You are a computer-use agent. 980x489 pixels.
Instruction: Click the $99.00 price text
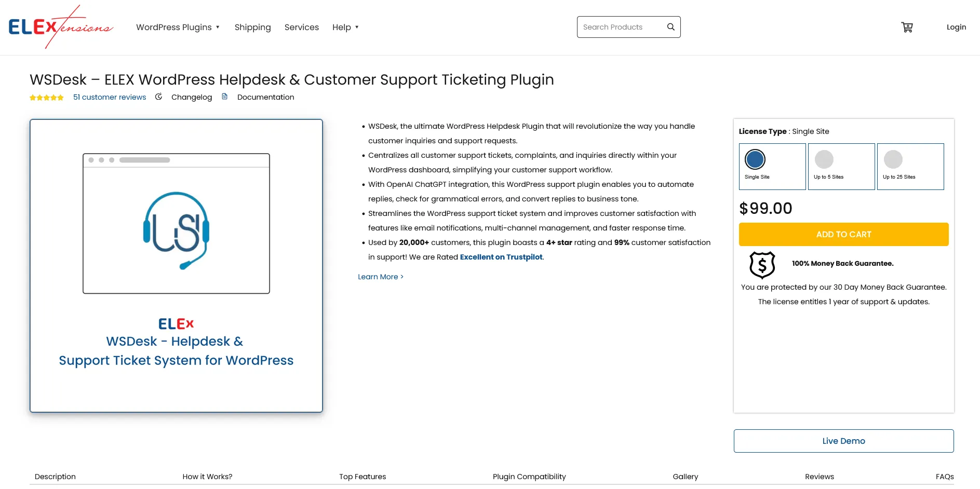coord(766,208)
